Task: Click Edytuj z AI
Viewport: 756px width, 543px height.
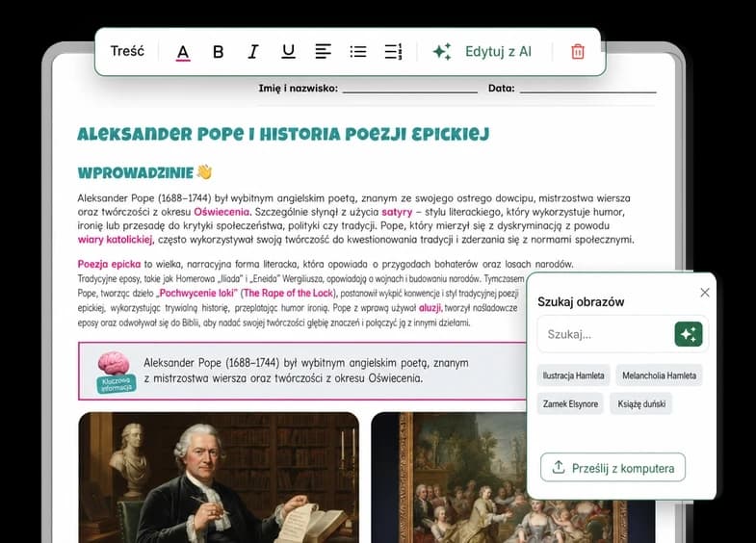Action: tap(498, 52)
